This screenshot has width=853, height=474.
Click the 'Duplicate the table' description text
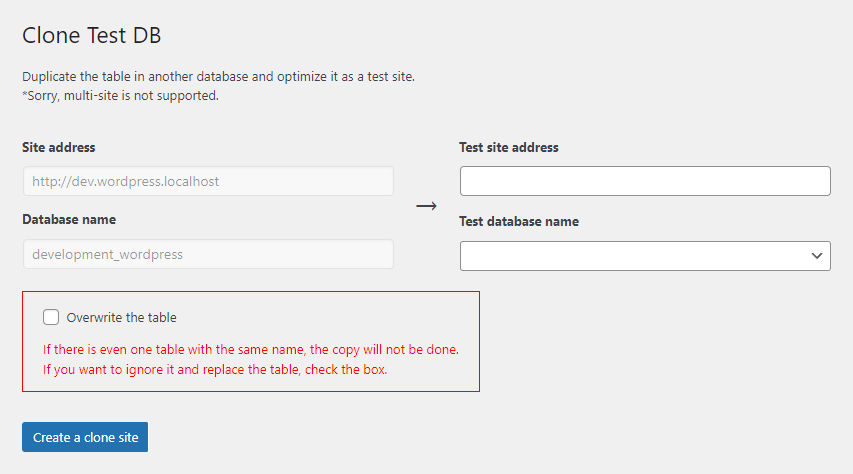tap(232, 76)
